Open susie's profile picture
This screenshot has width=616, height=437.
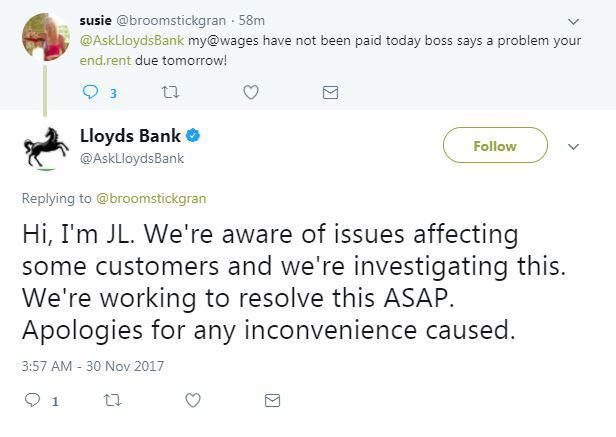click(x=45, y=37)
